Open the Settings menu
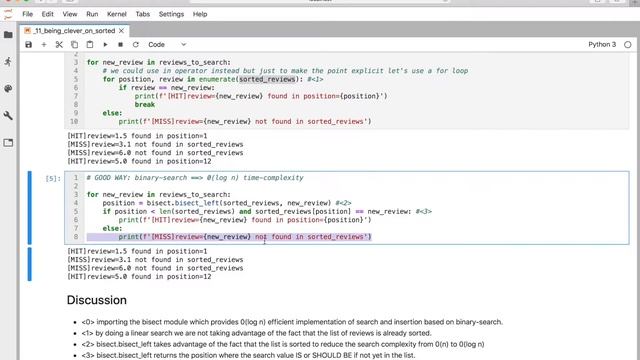The image size is (640, 360). [171, 14]
